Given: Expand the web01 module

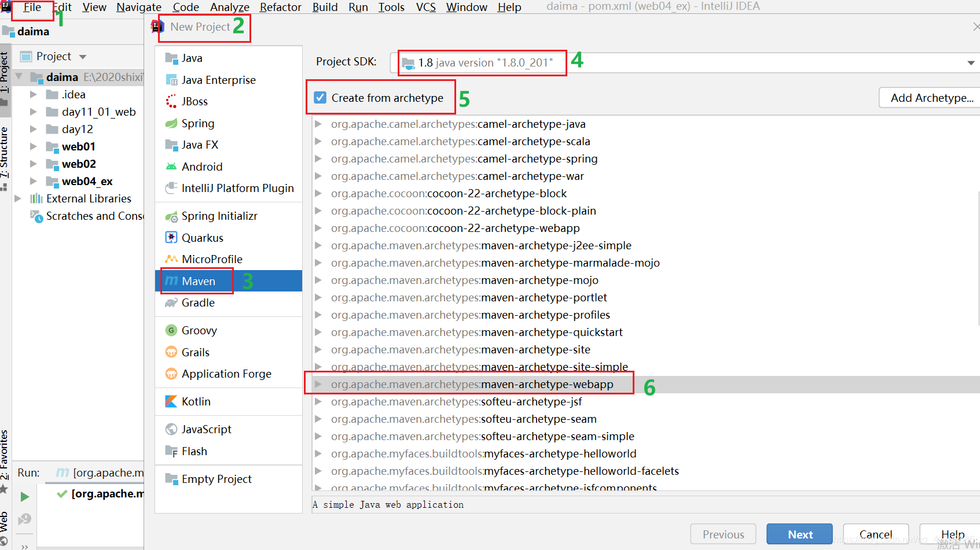Looking at the screenshot, I should coord(34,146).
